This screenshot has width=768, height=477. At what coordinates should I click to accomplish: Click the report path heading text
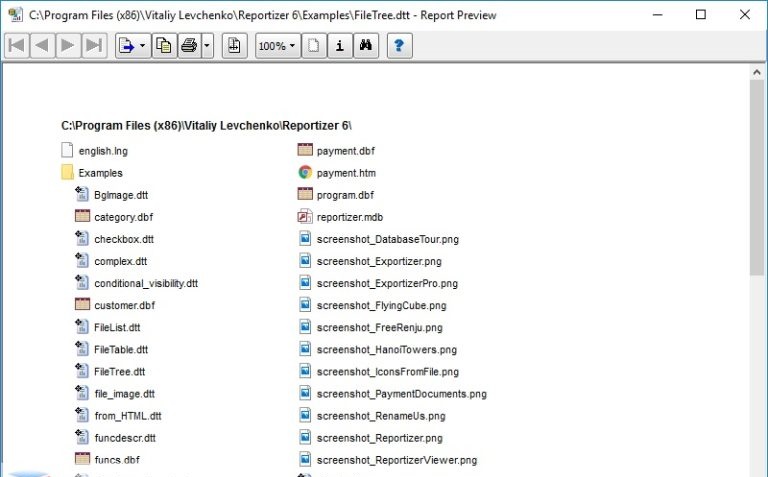(x=206, y=125)
